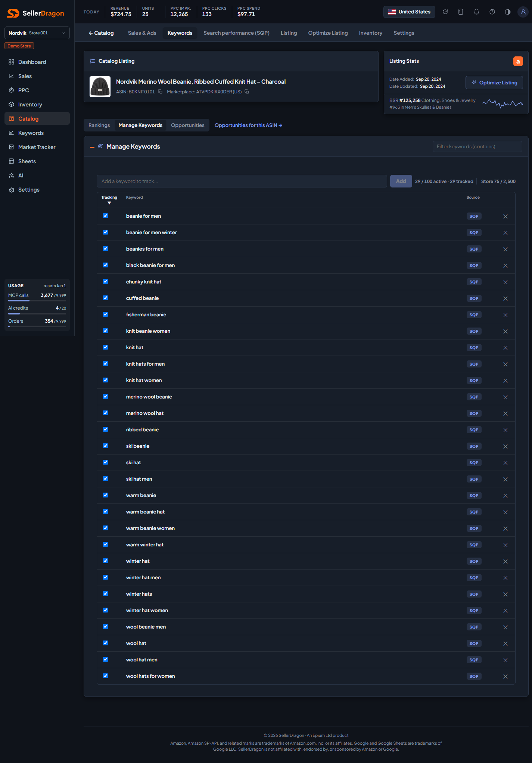
Task: Click the MCP calls usage bar
Action: click(x=37, y=301)
